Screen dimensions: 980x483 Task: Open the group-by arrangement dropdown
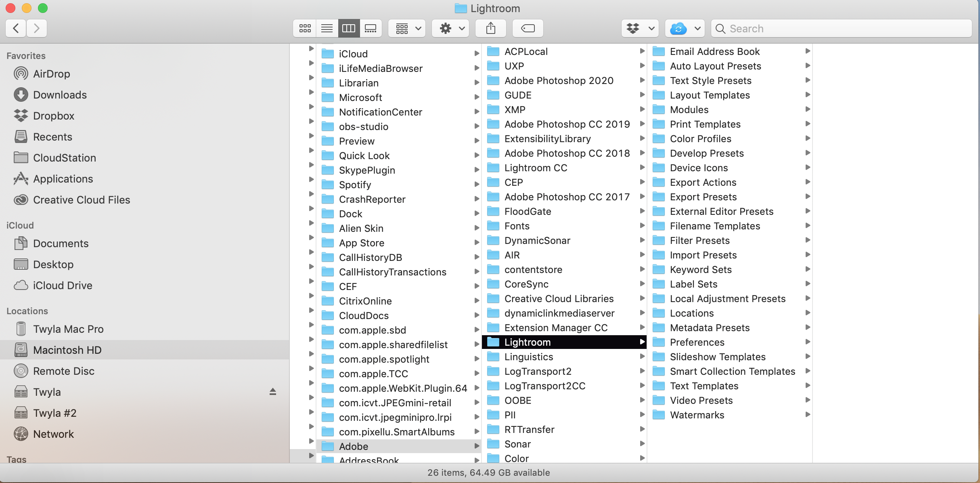tap(407, 28)
